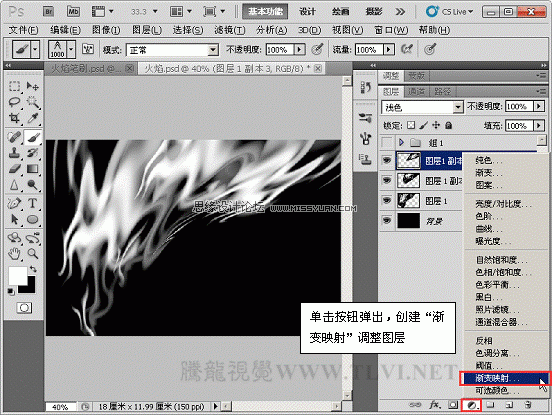Click the 图层 1 layer thumbnail
The width and height of the screenshot is (552, 415).
(408, 201)
